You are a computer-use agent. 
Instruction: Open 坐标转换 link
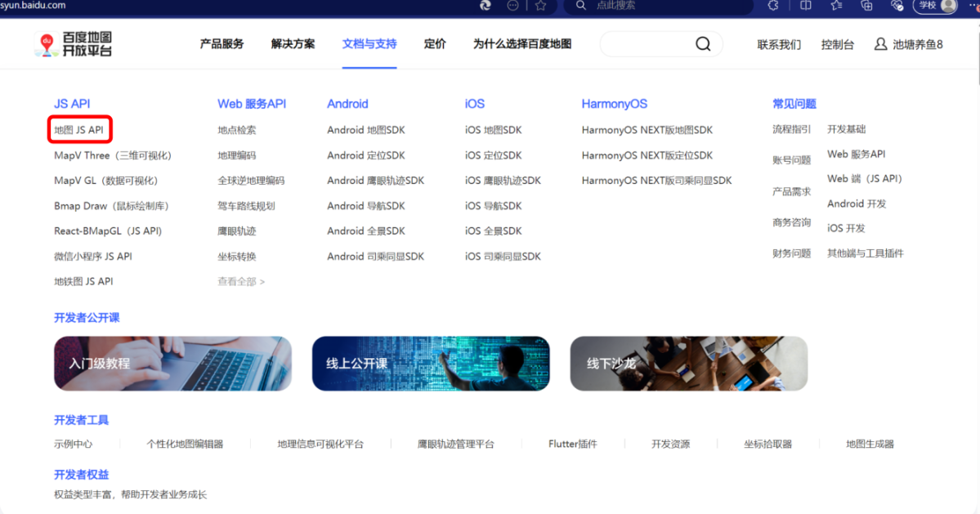pos(237,256)
